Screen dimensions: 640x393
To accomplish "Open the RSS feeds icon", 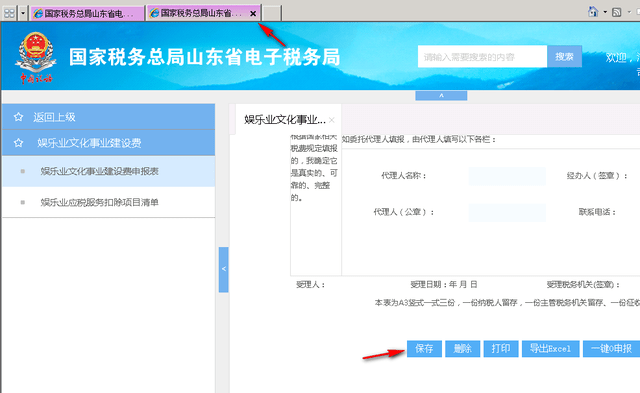I will tap(617, 12).
